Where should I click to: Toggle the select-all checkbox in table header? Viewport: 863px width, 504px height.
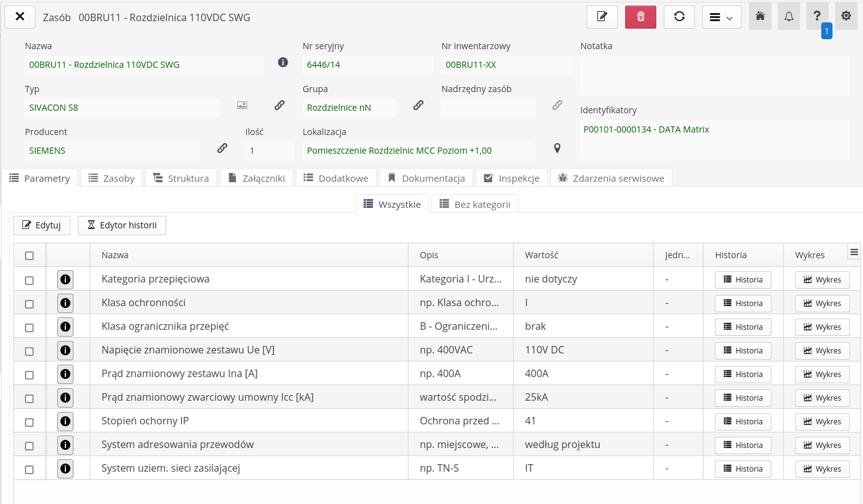pyautogui.click(x=29, y=255)
